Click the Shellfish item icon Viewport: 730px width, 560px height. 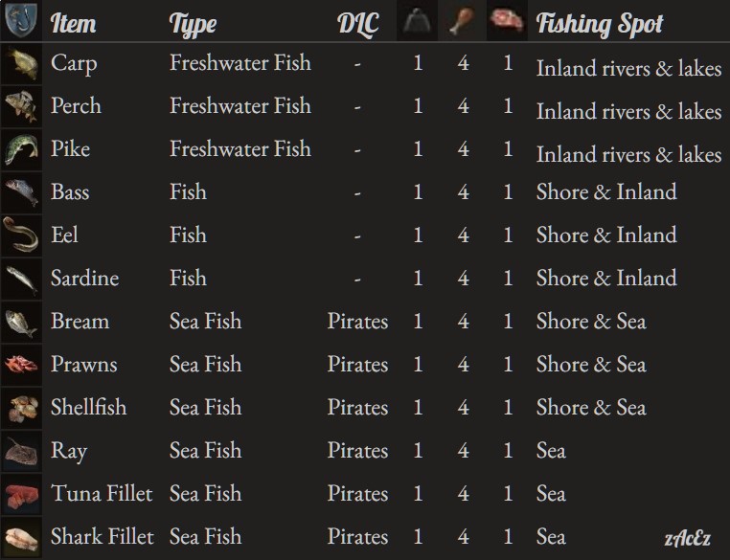pos(21,408)
